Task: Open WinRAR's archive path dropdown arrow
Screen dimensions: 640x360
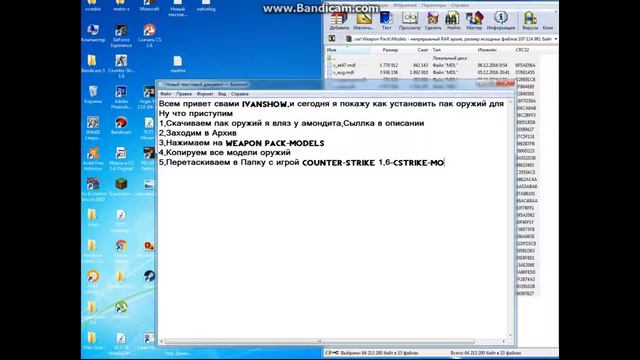Action: [556, 39]
